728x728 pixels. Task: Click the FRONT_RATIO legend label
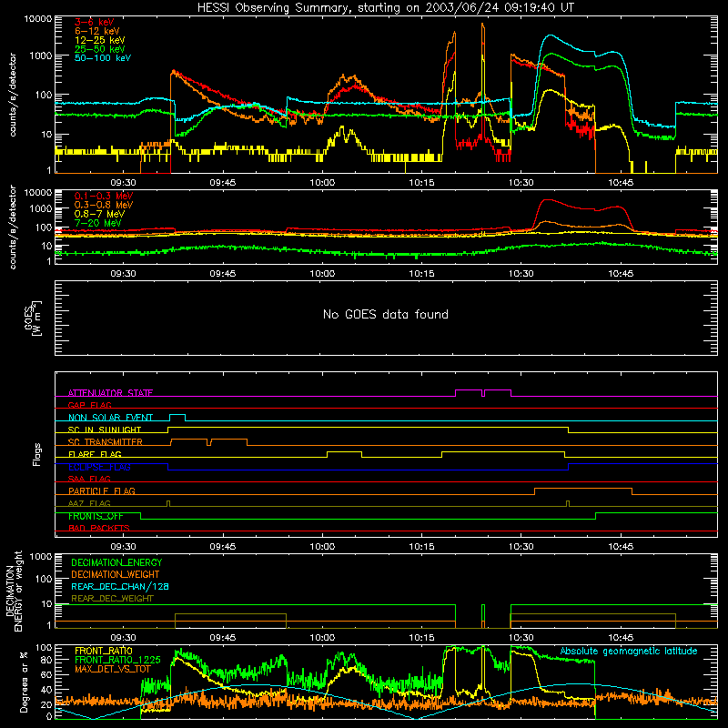pyautogui.click(x=104, y=651)
